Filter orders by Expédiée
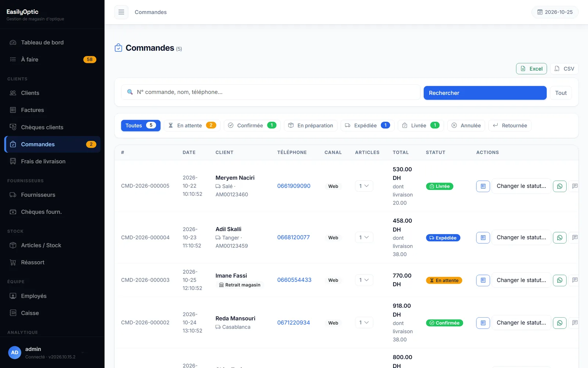The image size is (588, 368). (x=367, y=125)
